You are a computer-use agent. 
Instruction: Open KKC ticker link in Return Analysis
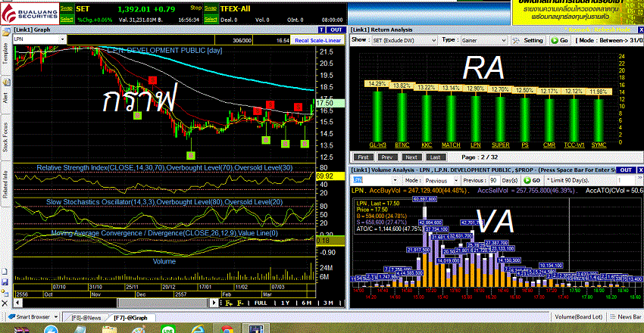coord(427,145)
